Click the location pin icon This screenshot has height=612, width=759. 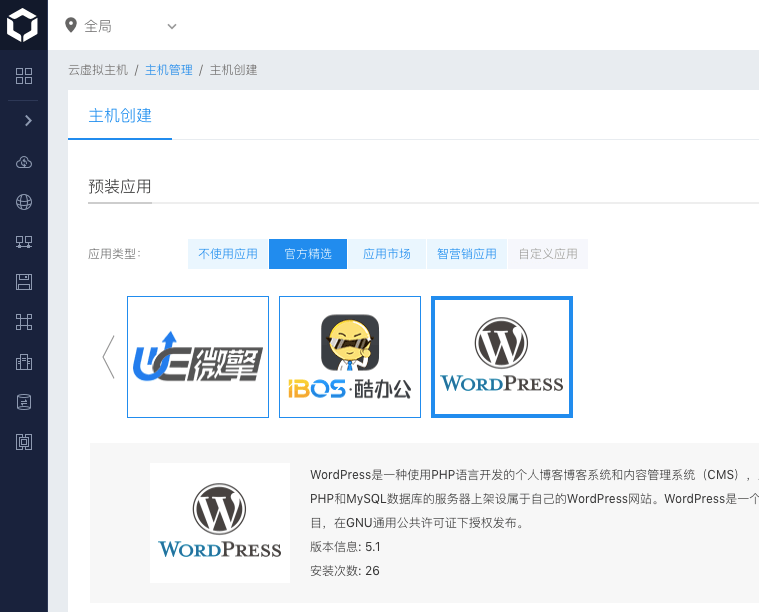coord(71,25)
